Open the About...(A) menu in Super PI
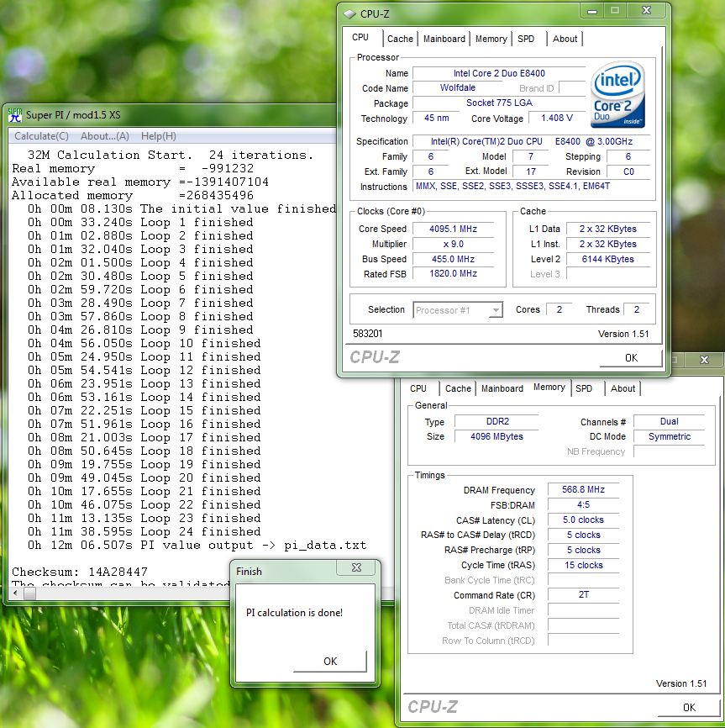The height and width of the screenshot is (728, 725). pos(105,136)
